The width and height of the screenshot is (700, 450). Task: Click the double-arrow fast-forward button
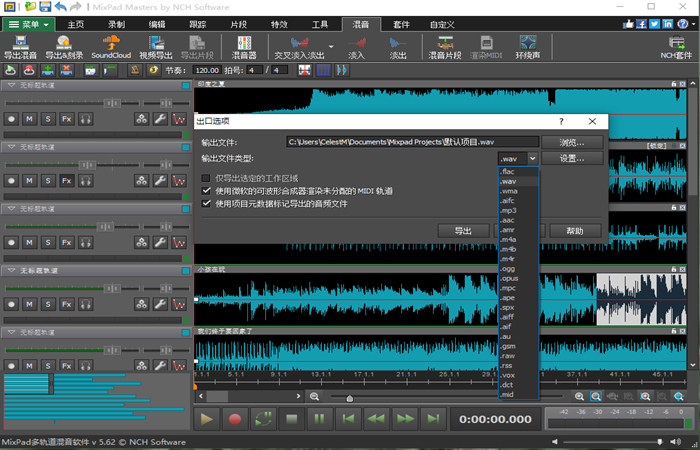point(405,419)
